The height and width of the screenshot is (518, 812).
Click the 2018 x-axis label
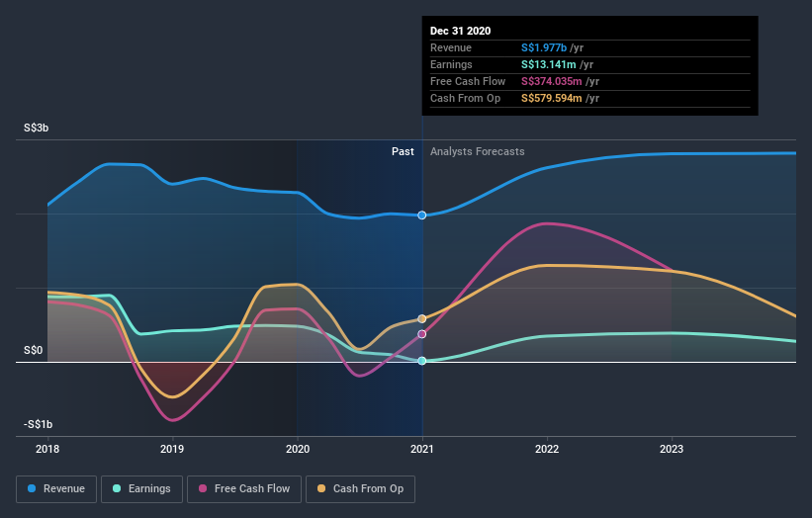[x=47, y=449]
